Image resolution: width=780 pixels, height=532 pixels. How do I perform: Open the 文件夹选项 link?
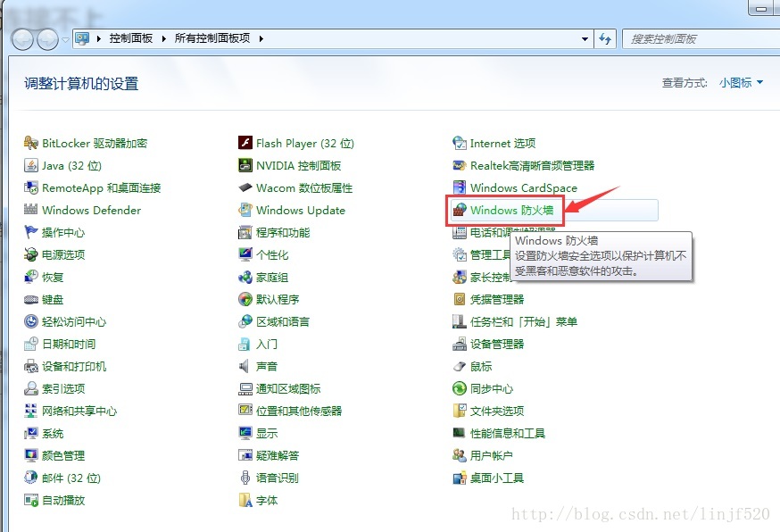497,411
